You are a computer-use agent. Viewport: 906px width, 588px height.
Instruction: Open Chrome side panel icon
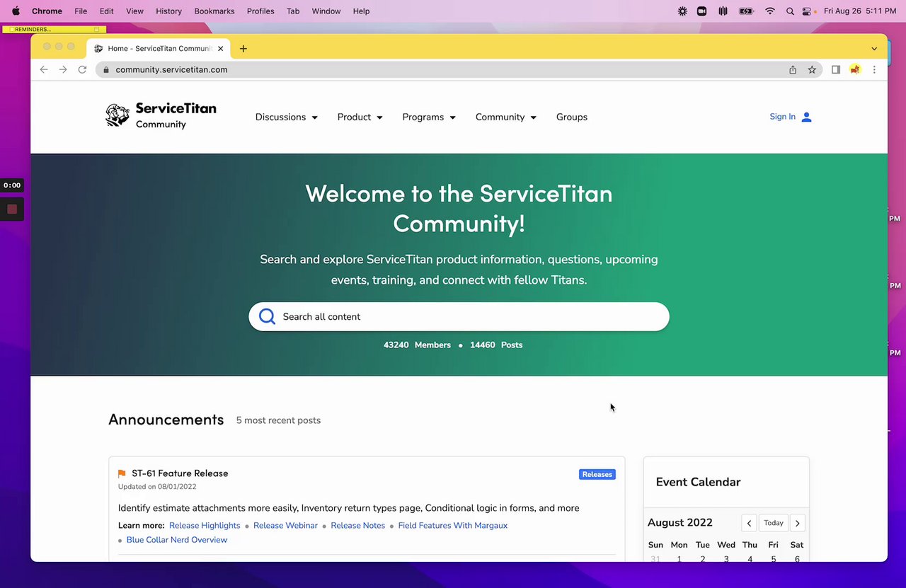836,69
